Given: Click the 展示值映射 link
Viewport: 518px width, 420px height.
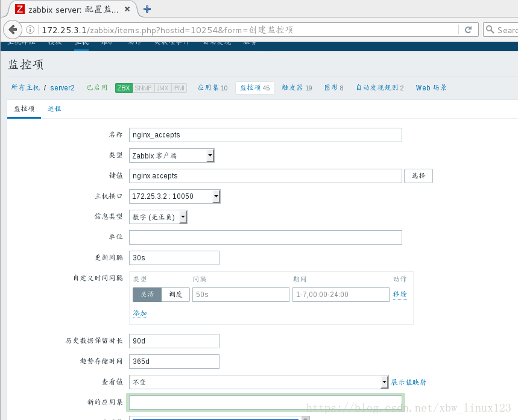Looking at the screenshot, I should (x=409, y=382).
